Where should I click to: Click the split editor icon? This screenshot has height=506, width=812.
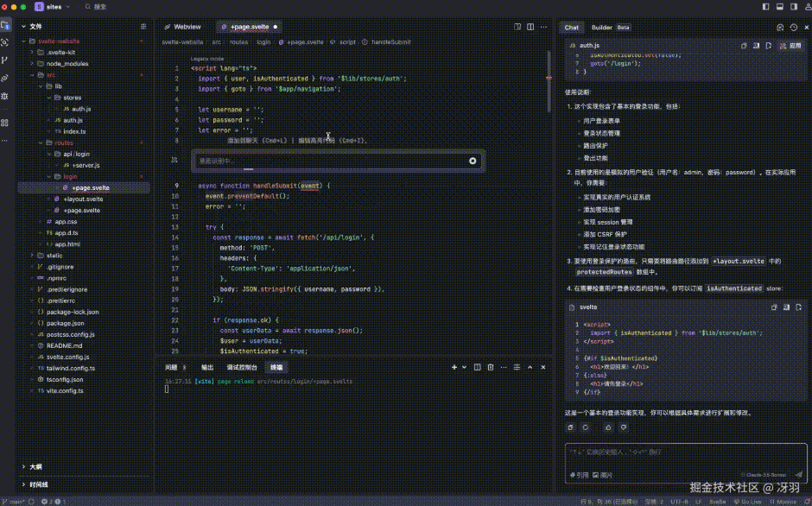point(530,27)
